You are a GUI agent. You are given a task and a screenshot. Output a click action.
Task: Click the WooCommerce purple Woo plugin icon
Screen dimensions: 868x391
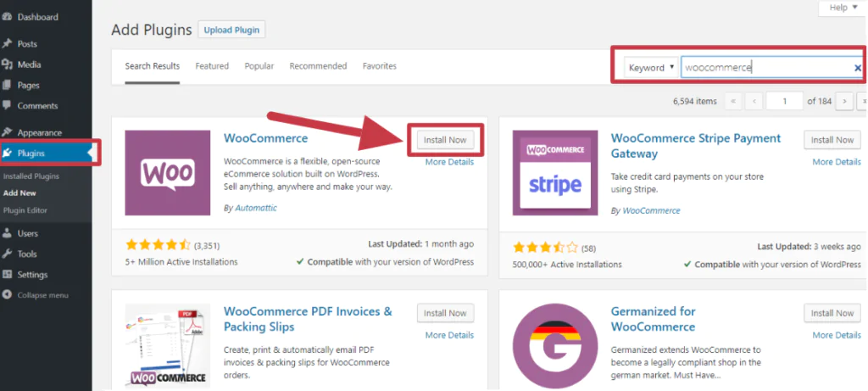tap(167, 172)
